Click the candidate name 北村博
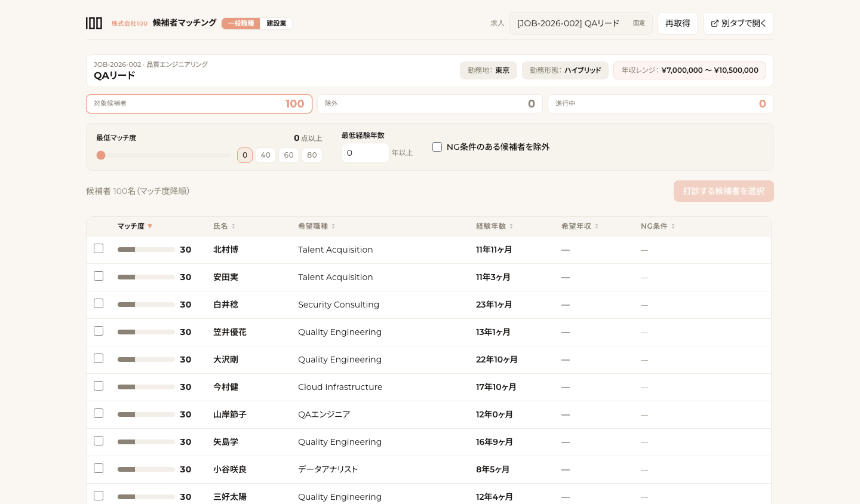This screenshot has width=860, height=504. (x=226, y=250)
